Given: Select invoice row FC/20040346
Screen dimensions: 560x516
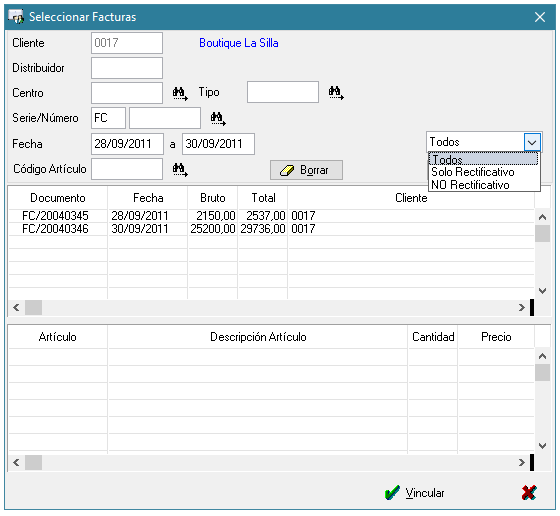Looking at the screenshot, I should pyautogui.click(x=271, y=229).
